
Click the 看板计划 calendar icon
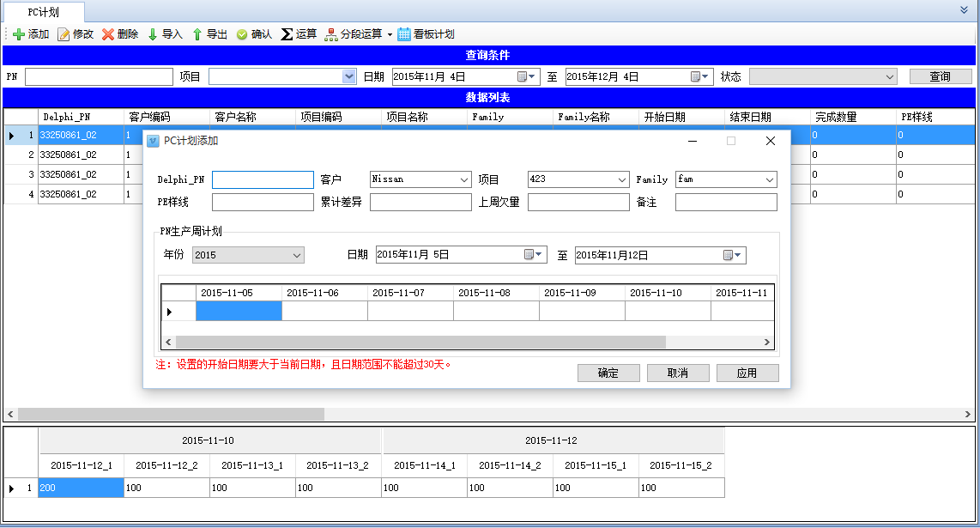tap(404, 34)
